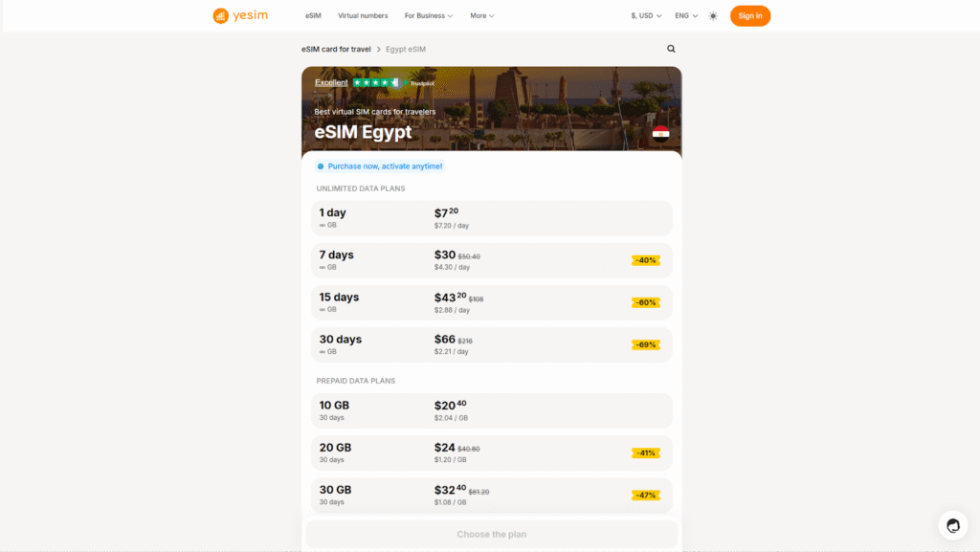Screen dimensions: 980x552
Task: Click the -40% discount badge
Action: pyautogui.click(x=646, y=260)
